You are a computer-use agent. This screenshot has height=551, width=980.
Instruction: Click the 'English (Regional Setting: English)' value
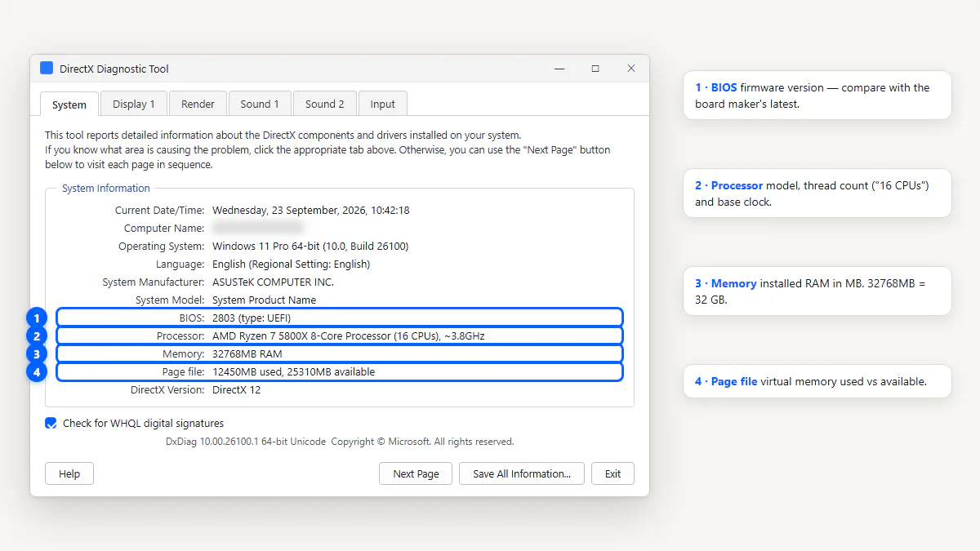click(291, 264)
